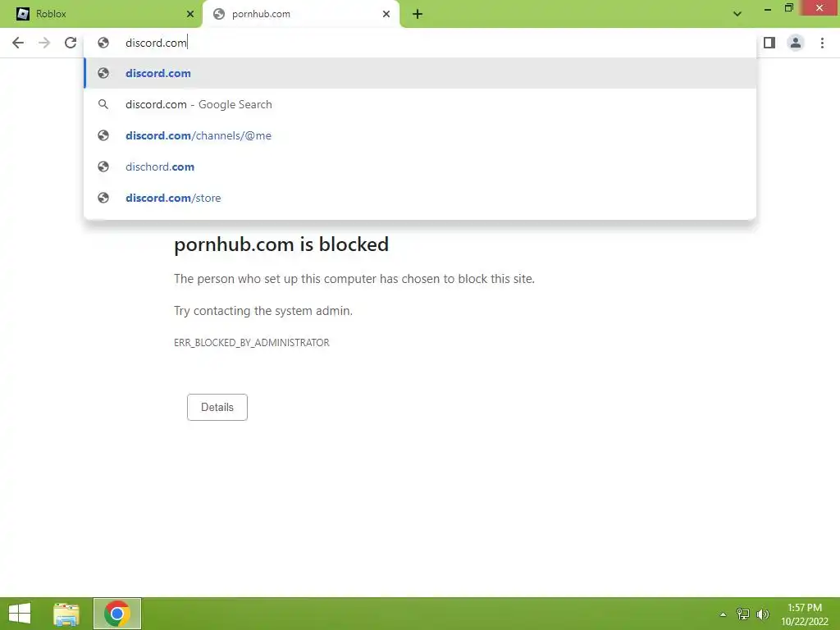Switch to the pornhub.com tab

tap(301, 14)
